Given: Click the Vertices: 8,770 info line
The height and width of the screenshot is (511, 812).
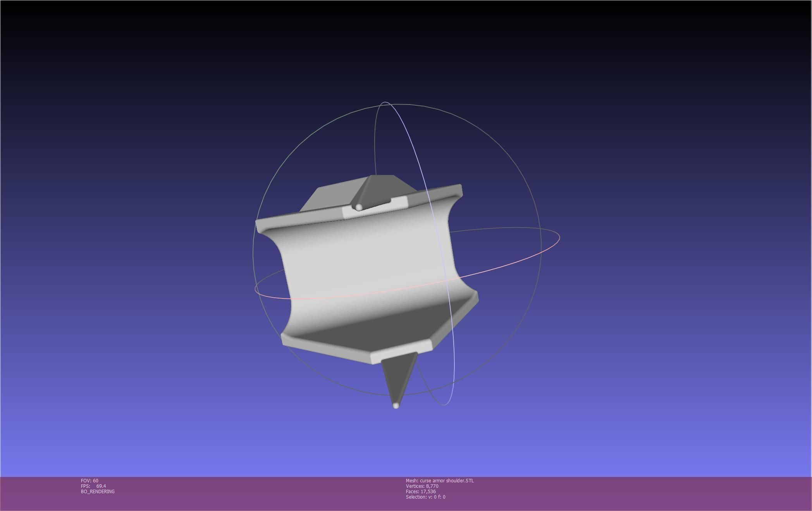Looking at the screenshot, I should 422,486.
